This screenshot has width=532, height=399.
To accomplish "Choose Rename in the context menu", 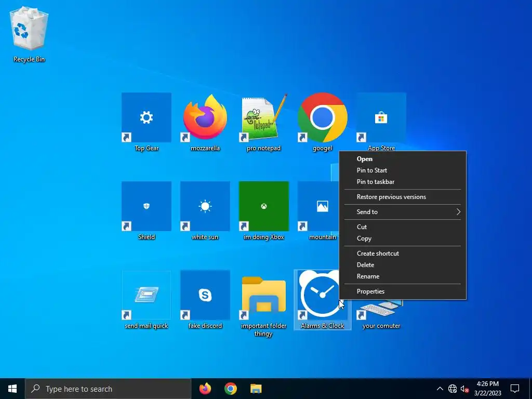I will [403, 276].
